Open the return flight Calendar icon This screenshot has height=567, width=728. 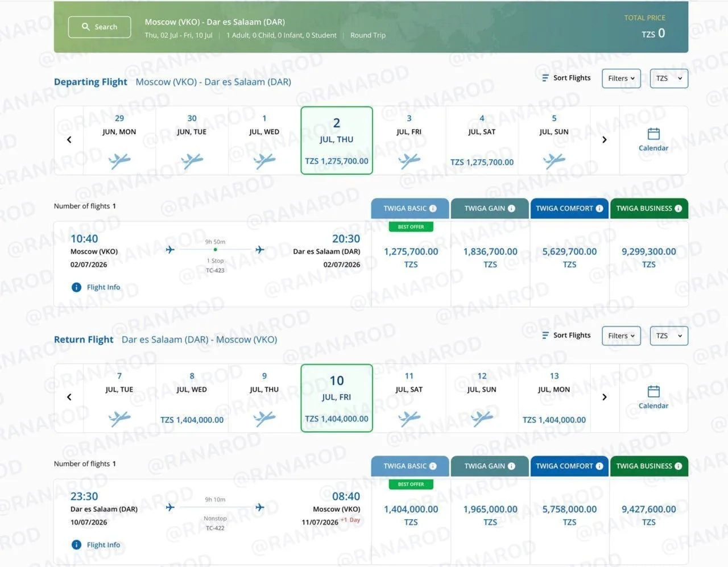[x=653, y=392]
